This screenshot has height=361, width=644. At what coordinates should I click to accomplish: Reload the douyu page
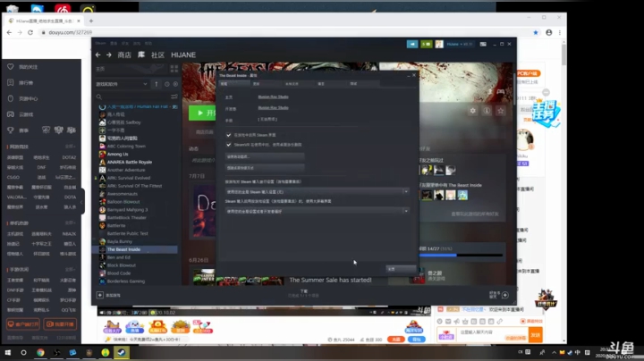[30, 32]
